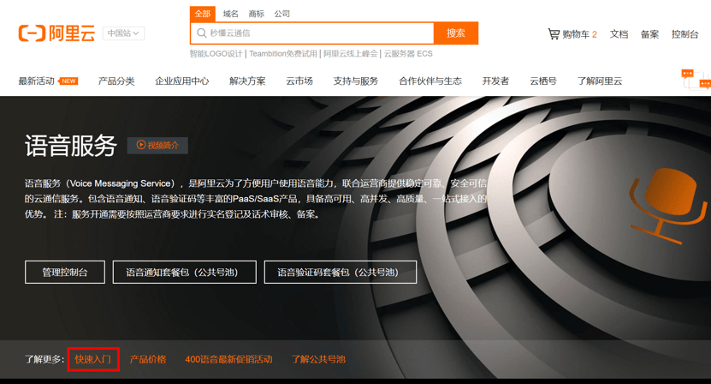Open the 了解阿里云 menu
Image resolution: width=711 pixels, height=384 pixels.
click(599, 81)
